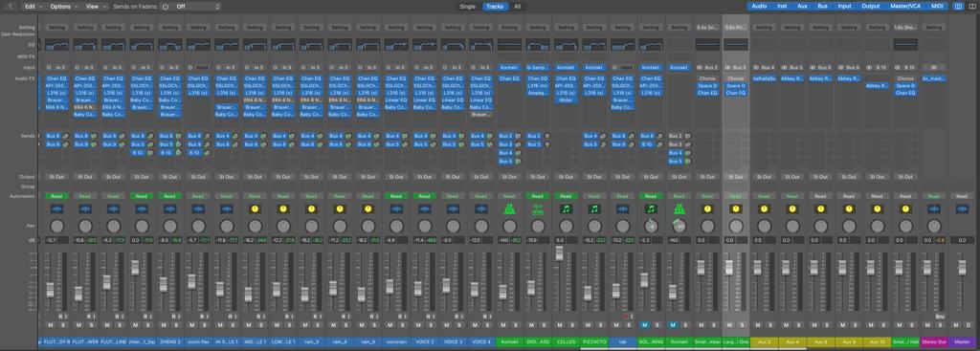Click the yellow knob icon on Aux 4
The height and width of the screenshot is (351, 980).
click(791, 208)
